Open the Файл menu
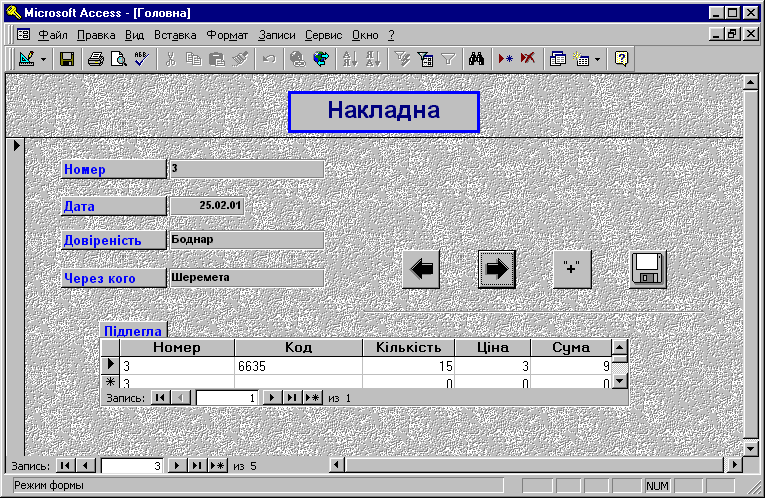The height and width of the screenshot is (498, 765). [x=53, y=35]
